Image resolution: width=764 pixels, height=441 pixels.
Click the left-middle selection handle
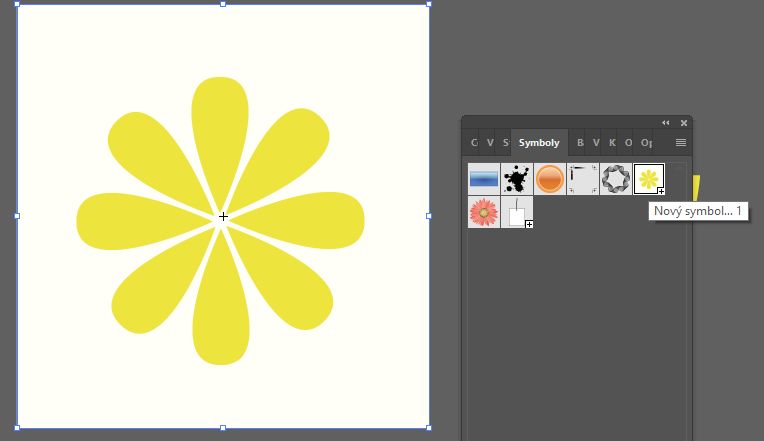click(x=17, y=216)
